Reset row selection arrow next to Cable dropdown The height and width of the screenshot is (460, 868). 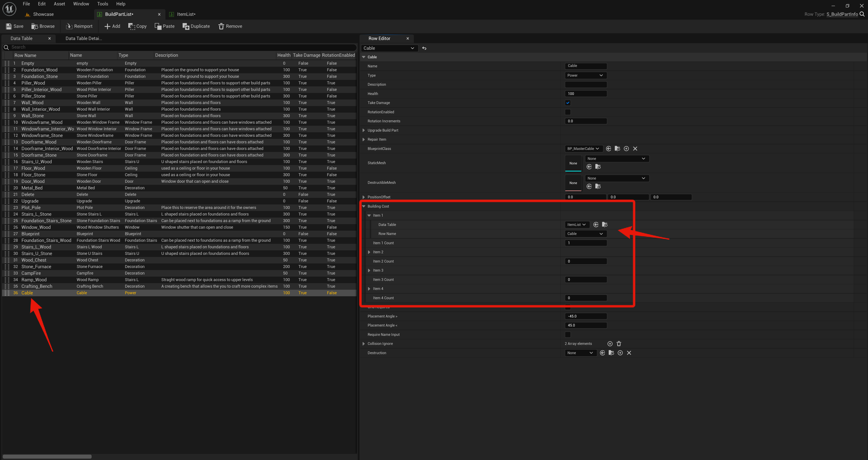(424, 48)
